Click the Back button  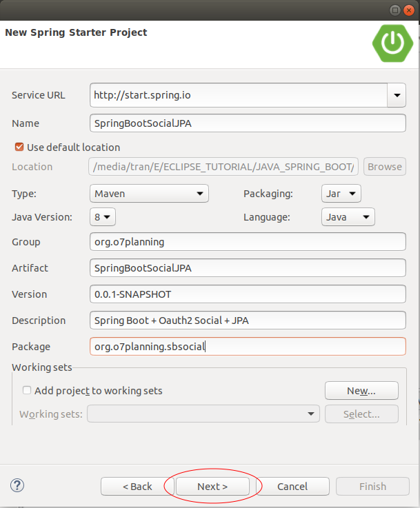pyautogui.click(x=137, y=487)
